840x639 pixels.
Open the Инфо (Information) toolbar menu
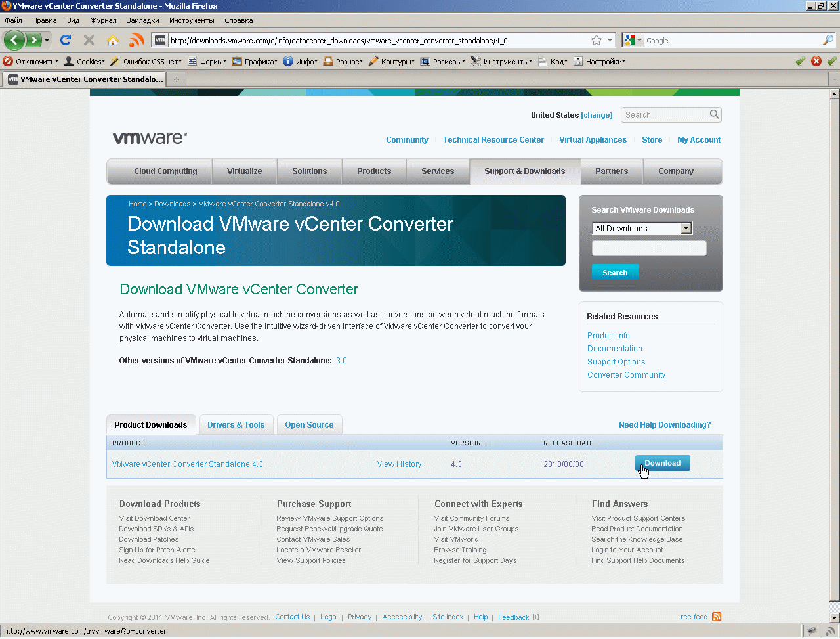coord(300,62)
